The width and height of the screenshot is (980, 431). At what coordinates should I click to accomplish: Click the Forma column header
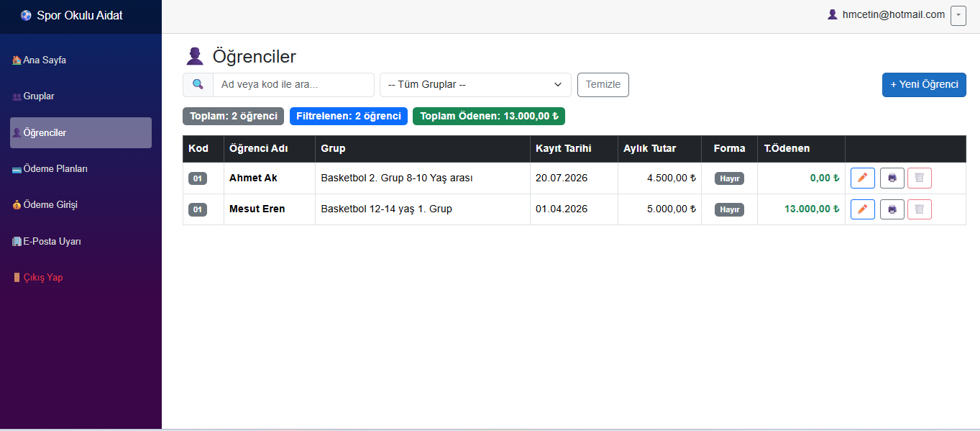pos(729,148)
